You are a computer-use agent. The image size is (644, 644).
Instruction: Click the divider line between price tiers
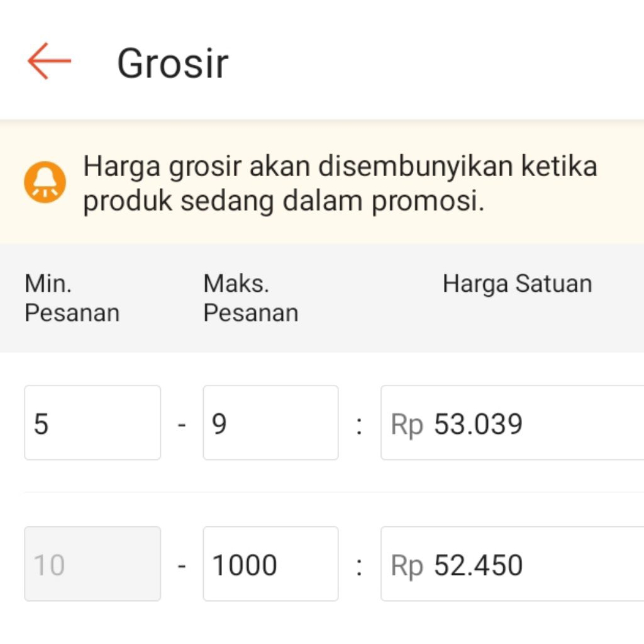pos(333,492)
